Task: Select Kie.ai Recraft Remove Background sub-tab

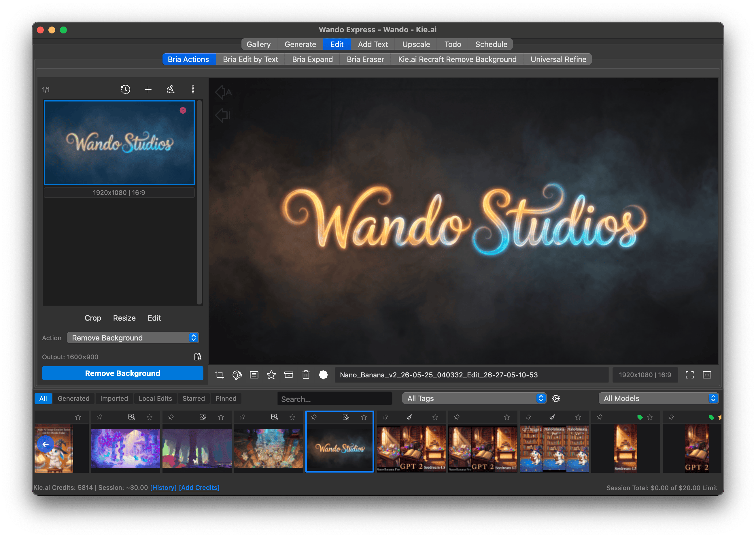Action: click(457, 59)
